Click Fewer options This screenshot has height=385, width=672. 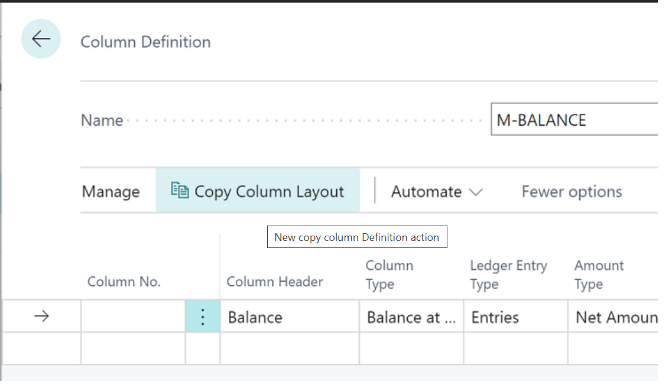click(x=572, y=192)
